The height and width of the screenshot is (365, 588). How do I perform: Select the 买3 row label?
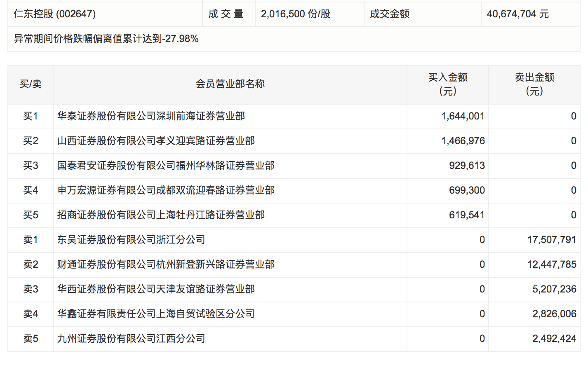[x=31, y=166]
